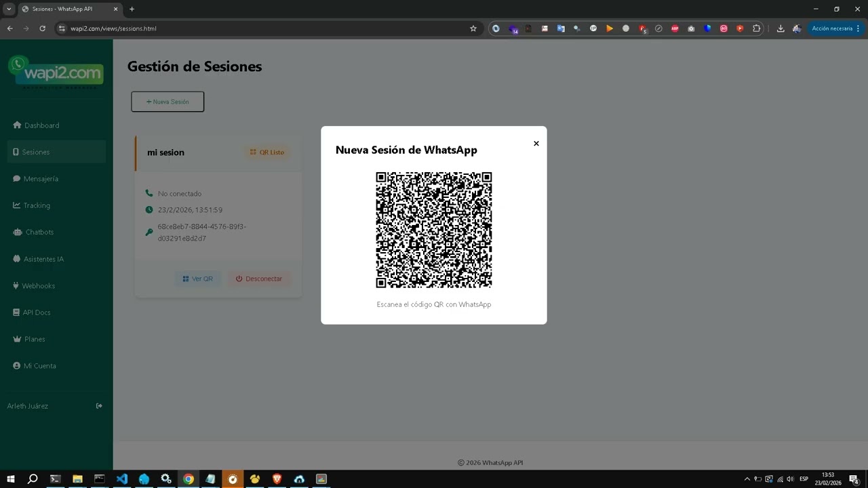Click the logout icon beside Arleth Juárez
Viewport: 868px width, 488px height.
99,406
